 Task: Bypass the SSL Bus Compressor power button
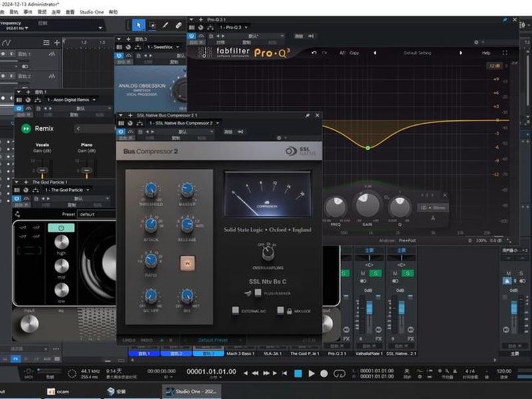pyautogui.click(x=121, y=132)
